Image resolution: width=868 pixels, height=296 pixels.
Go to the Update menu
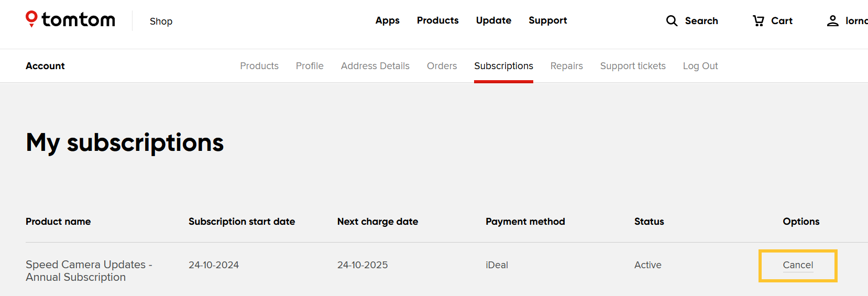493,20
